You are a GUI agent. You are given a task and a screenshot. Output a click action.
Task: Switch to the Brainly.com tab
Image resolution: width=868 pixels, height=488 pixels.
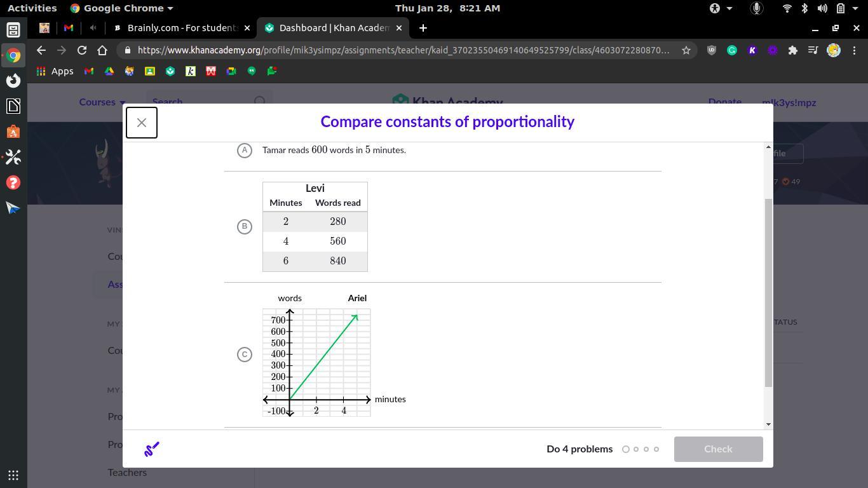(x=182, y=28)
